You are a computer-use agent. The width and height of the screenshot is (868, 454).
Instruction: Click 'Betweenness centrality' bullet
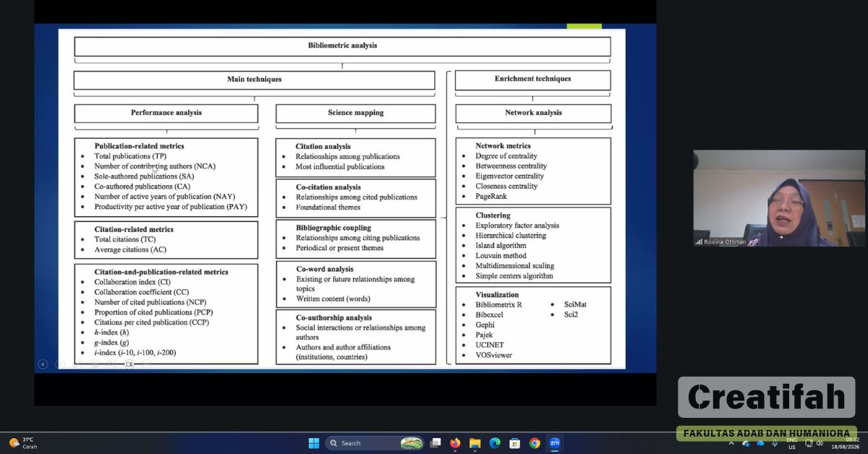pyautogui.click(x=511, y=166)
